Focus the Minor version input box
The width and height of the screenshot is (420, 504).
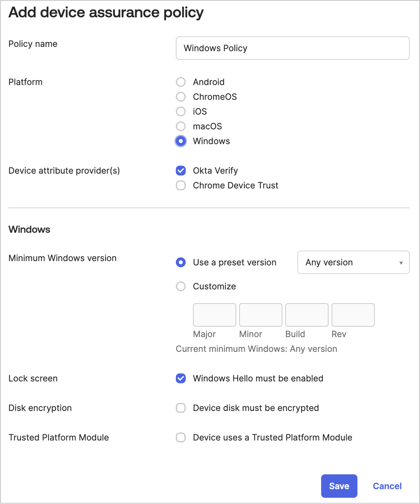pos(261,315)
